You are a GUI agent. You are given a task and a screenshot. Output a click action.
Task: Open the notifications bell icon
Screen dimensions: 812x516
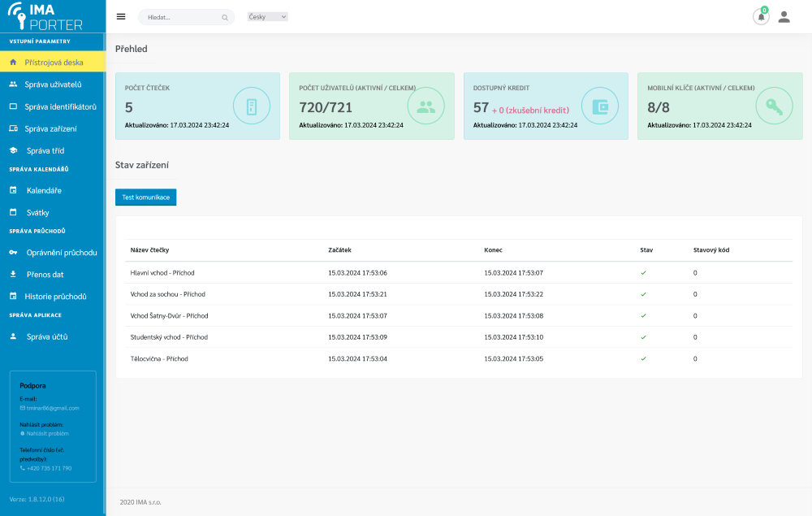pos(761,17)
